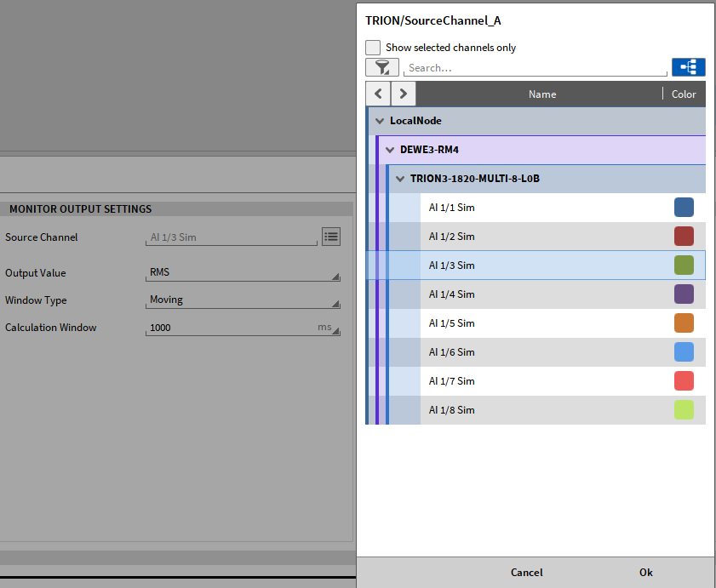Click in the channel Search field

(x=535, y=68)
